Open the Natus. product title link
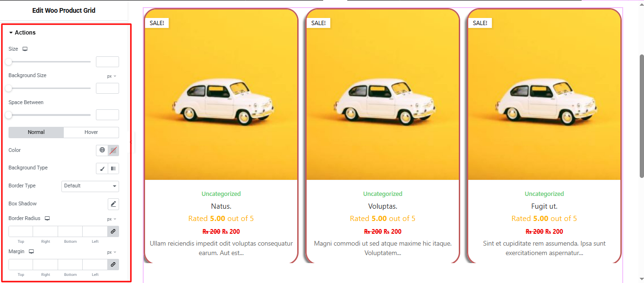The height and width of the screenshot is (283, 644). click(221, 206)
